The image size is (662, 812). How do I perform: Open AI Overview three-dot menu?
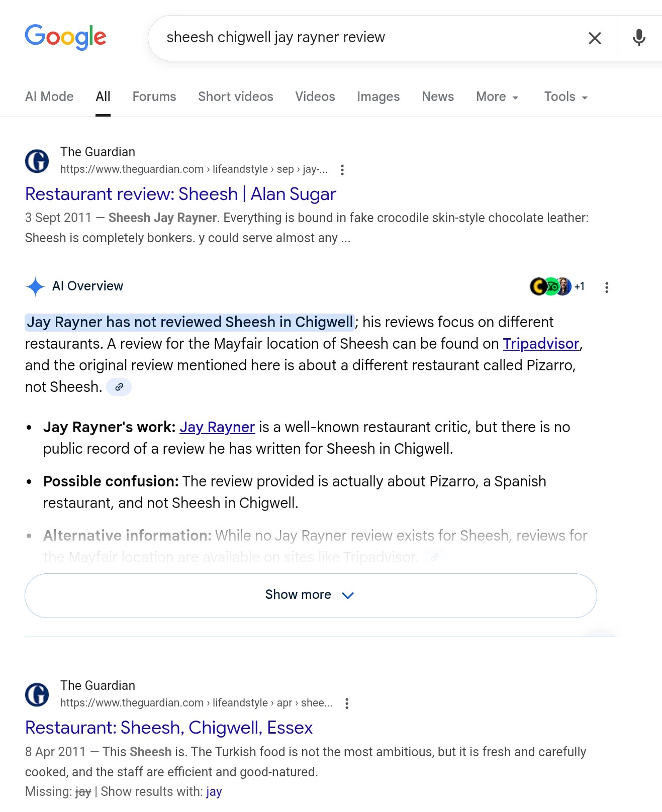tap(607, 287)
